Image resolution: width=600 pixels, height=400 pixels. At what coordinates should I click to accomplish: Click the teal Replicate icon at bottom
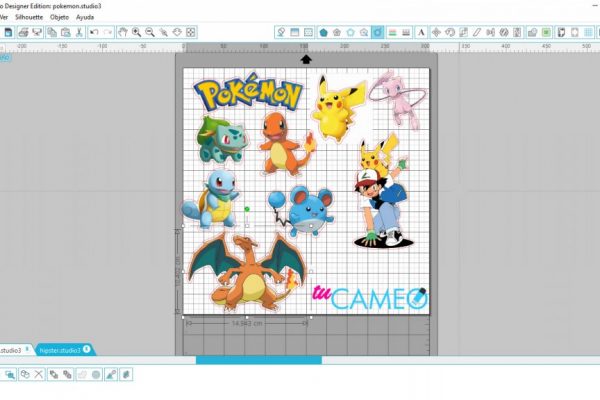click(x=126, y=374)
